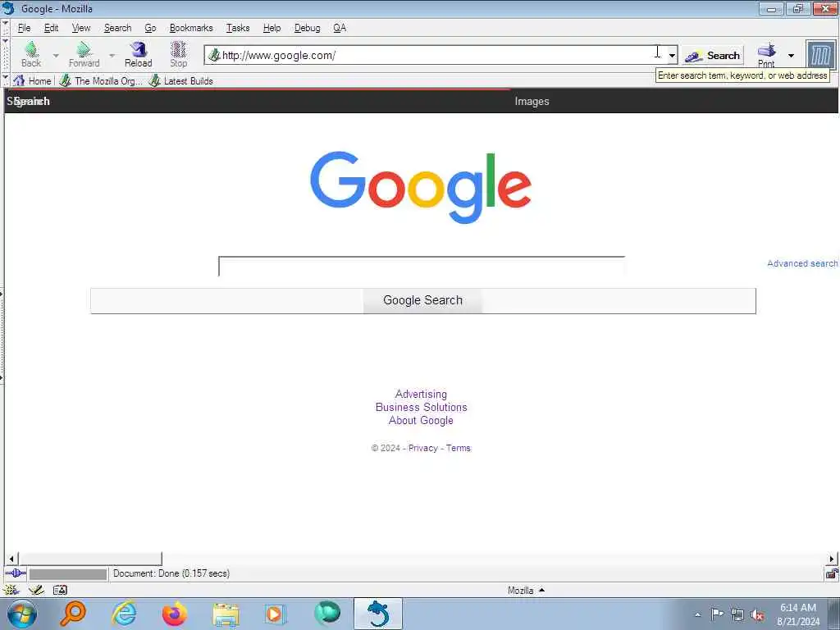Image resolution: width=840 pixels, height=630 pixels.
Task: Open the Latest Builds bookmark
Action: click(181, 81)
